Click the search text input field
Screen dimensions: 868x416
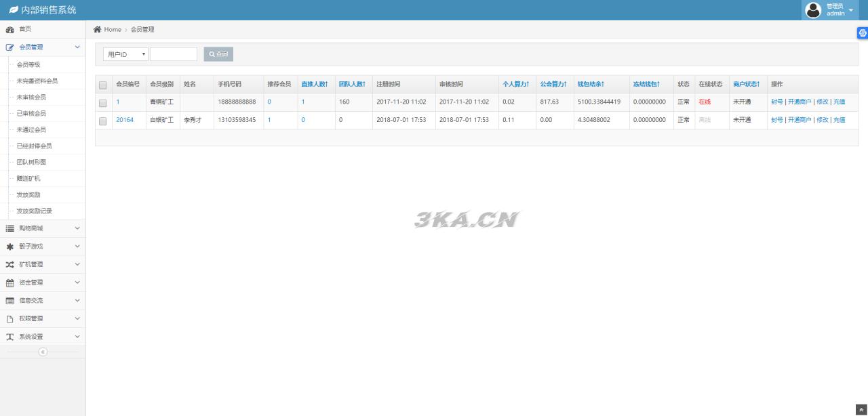click(174, 54)
